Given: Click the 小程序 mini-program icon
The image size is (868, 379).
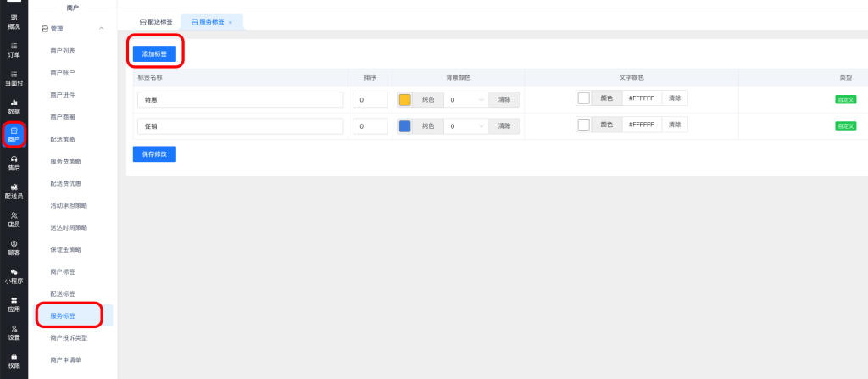Looking at the screenshot, I should 14,276.
